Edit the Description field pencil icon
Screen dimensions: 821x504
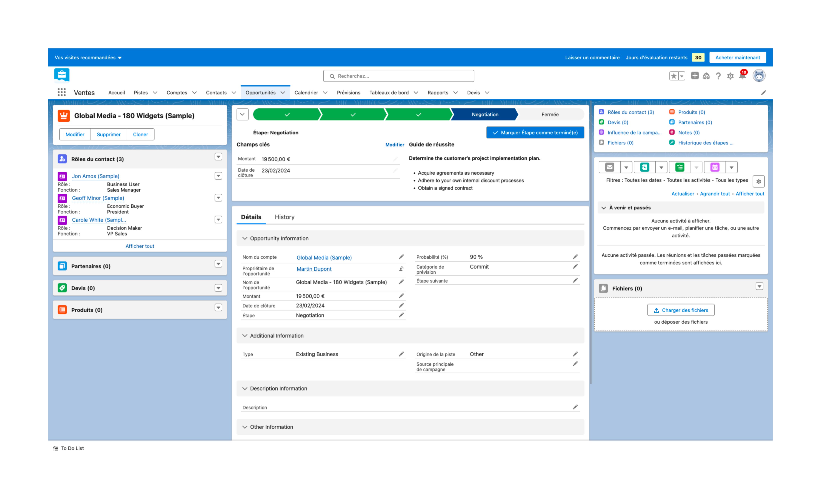pos(575,407)
